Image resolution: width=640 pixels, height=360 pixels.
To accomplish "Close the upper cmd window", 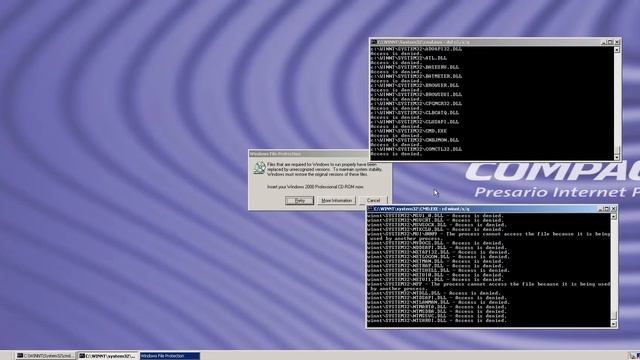I will point(617,42).
